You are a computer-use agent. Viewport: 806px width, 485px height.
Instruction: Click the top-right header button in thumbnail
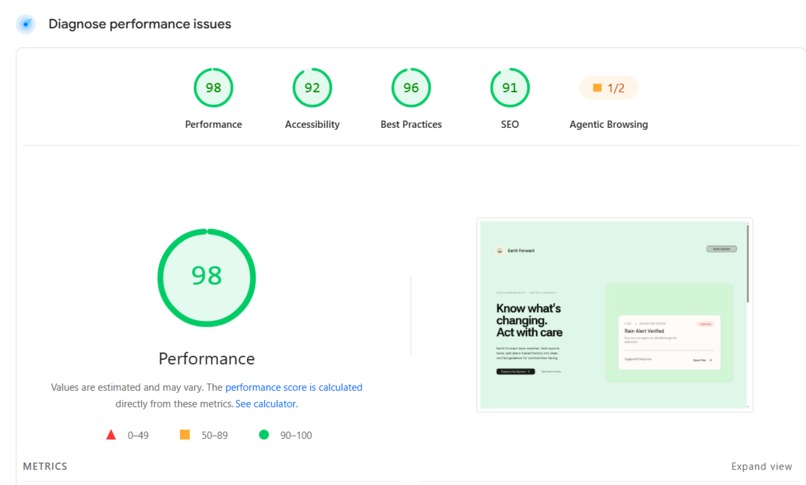[721, 249]
